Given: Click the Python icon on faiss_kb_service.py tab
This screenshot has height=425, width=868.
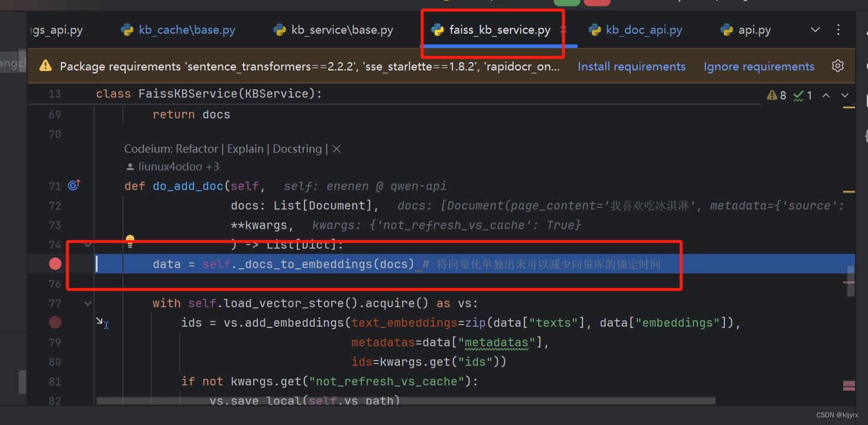Looking at the screenshot, I should click(x=438, y=30).
